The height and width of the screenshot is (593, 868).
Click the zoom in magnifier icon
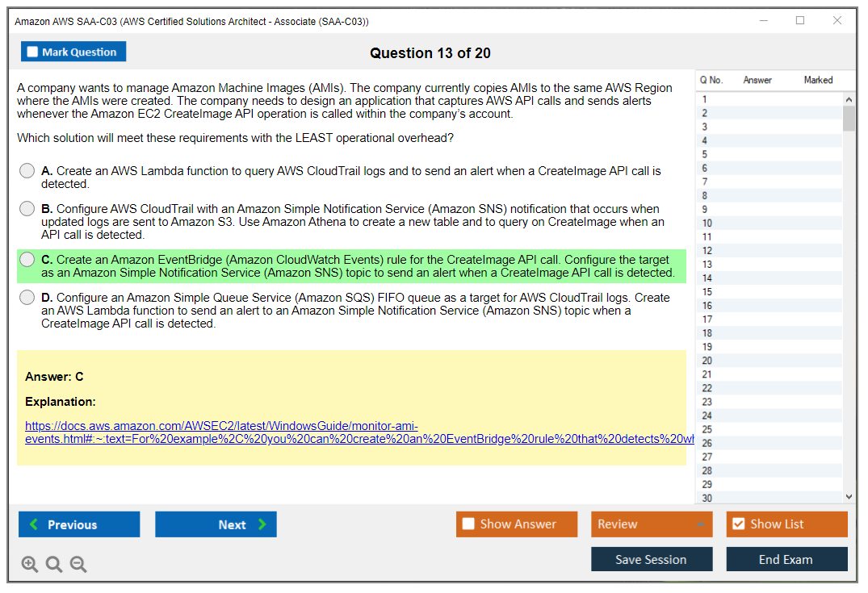click(x=29, y=565)
